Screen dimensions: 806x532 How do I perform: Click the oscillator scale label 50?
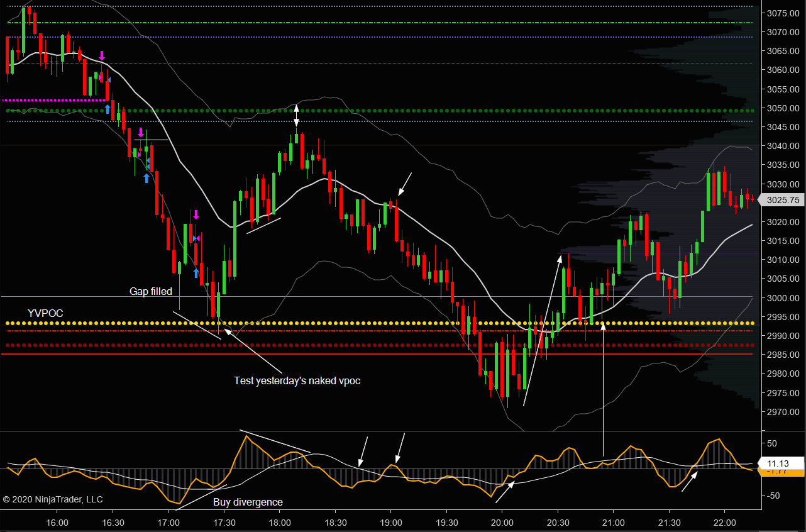click(x=772, y=443)
